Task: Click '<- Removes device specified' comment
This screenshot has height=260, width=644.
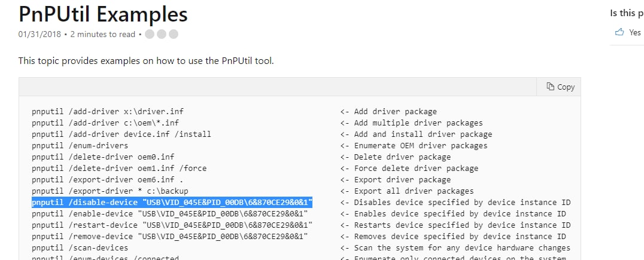Action: [x=453, y=237]
